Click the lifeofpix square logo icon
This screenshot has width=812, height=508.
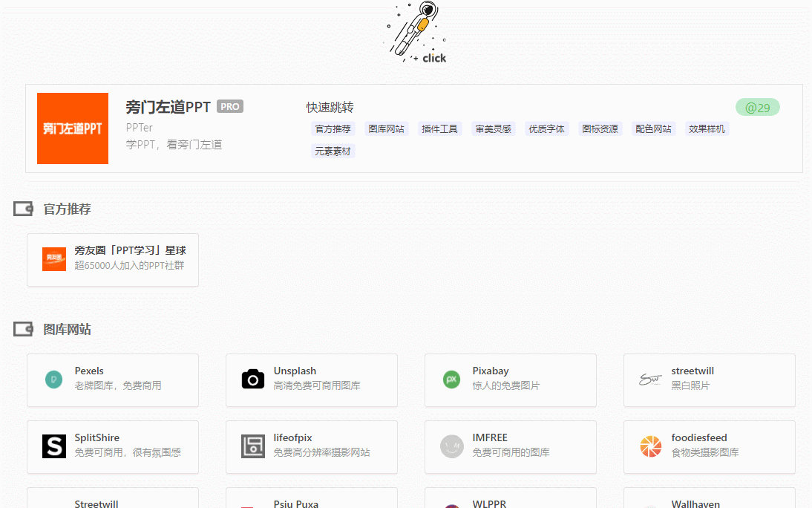(x=252, y=446)
